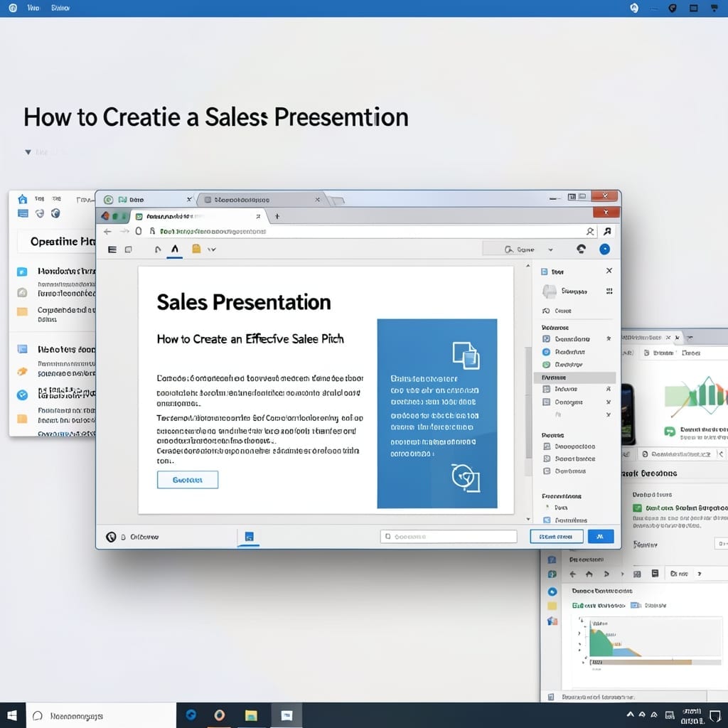This screenshot has height=728, width=728.
Task: Click the search field in the bottom bar
Action: 449,536
